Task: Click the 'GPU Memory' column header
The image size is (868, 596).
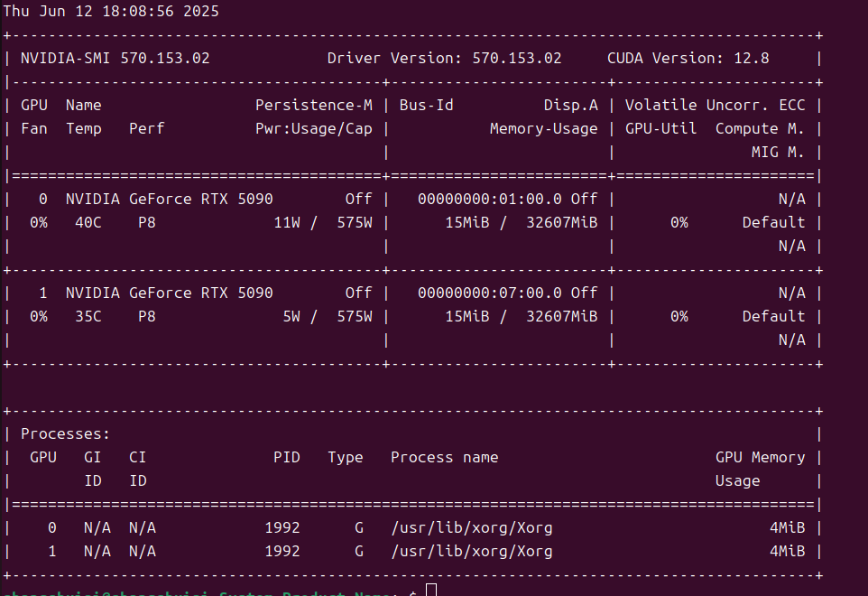Action: click(x=760, y=458)
